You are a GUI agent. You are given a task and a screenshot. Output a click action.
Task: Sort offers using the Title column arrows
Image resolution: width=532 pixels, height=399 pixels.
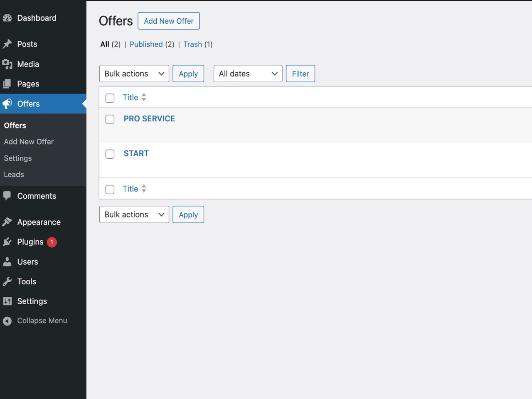(x=144, y=97)
